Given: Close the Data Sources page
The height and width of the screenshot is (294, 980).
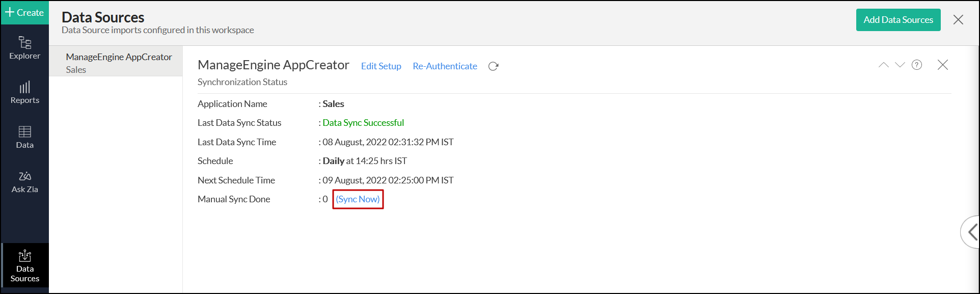Looking at the screenshot, I should click(x=958, y=20).
